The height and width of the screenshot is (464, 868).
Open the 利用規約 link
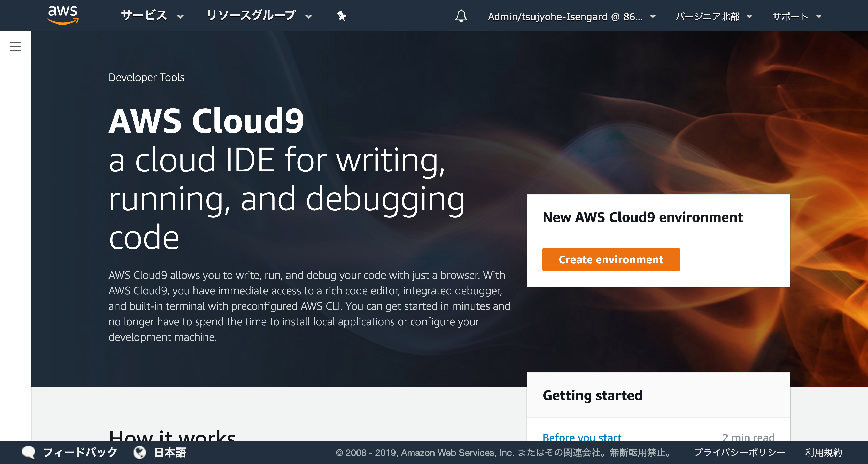(x=824, y=452)
